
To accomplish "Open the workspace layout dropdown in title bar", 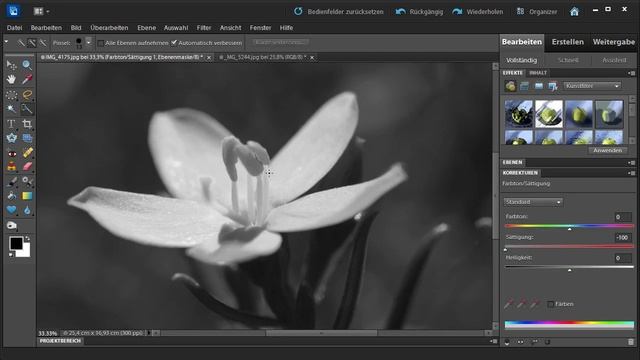I will (41, 11).
